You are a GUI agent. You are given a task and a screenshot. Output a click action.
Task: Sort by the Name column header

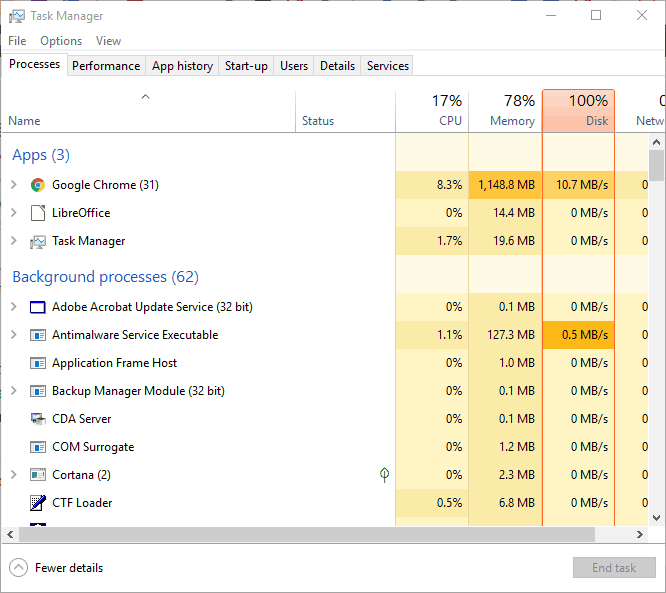pyautogui.click(x=149, y=111)
